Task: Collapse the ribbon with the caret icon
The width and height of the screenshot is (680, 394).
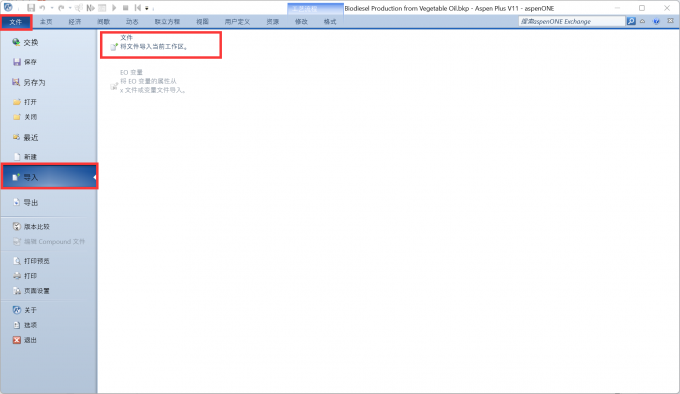Action: click(643, 21)
